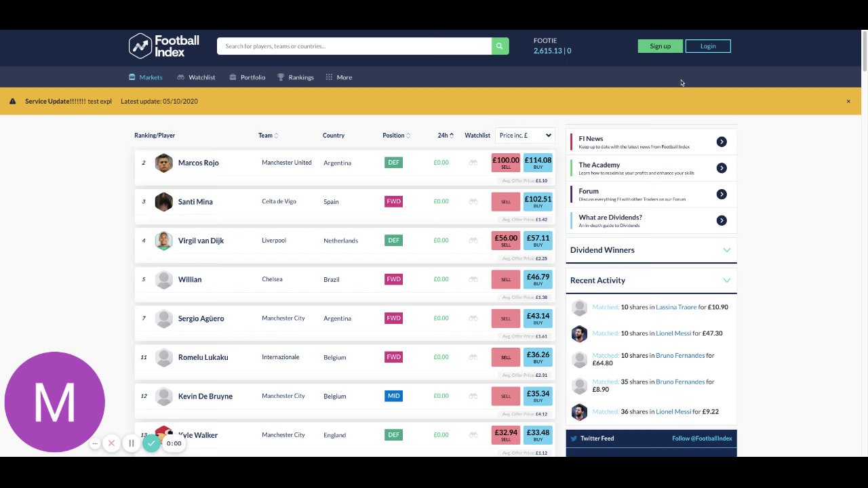Pause the screen recording
The height and width of the screenshot is (488, 868).
[x=131, y=443]
